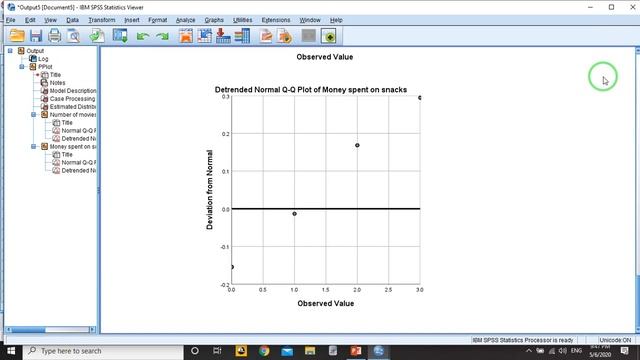This screenshot has width=640, height=360.
Task: Click the Go to Case toolbar icon
Action: coord(204,36)
